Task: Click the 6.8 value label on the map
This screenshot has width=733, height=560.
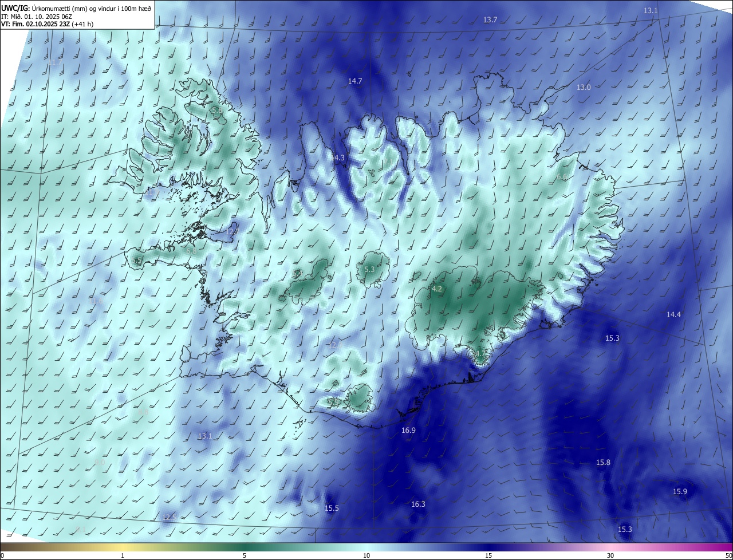Action: tap(191, 251)
